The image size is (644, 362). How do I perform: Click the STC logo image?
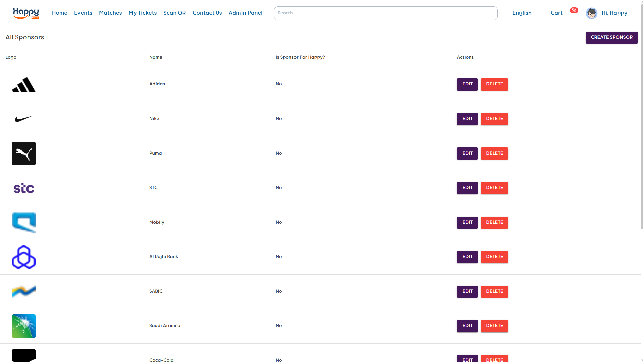coord(24,188)
